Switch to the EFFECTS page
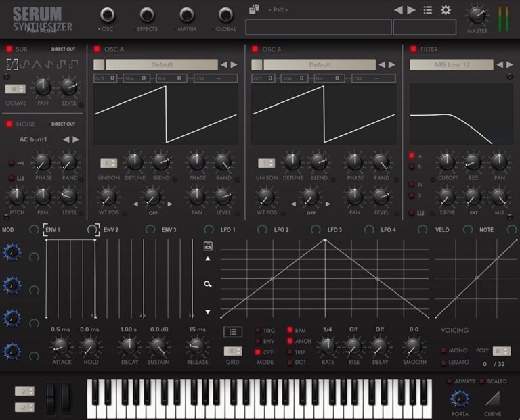The height and width of the screenshot is (420, 520). (x=147, y=15)
